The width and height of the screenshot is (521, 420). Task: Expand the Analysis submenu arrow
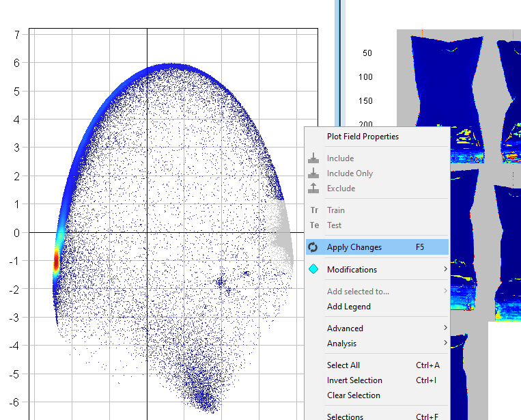point(445,344)
